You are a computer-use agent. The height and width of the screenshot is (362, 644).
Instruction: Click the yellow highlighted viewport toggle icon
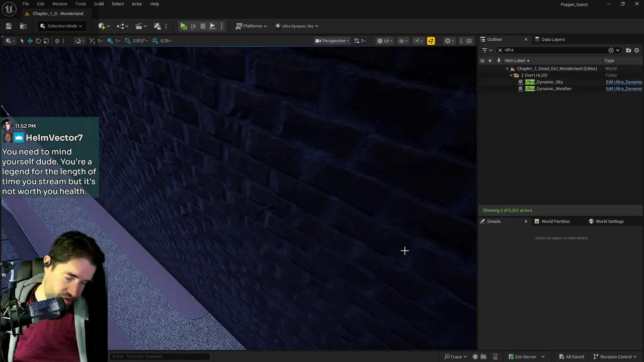(431, 41)
